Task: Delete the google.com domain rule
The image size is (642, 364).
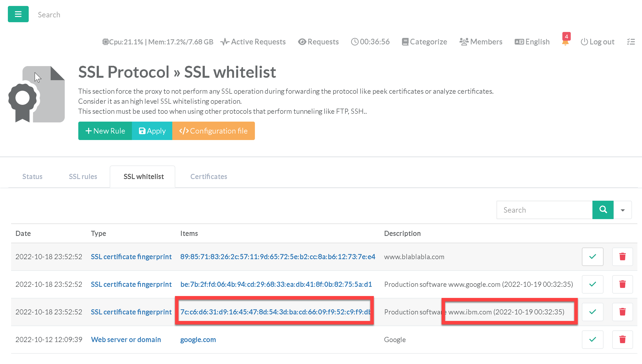Action: [622, 339]
